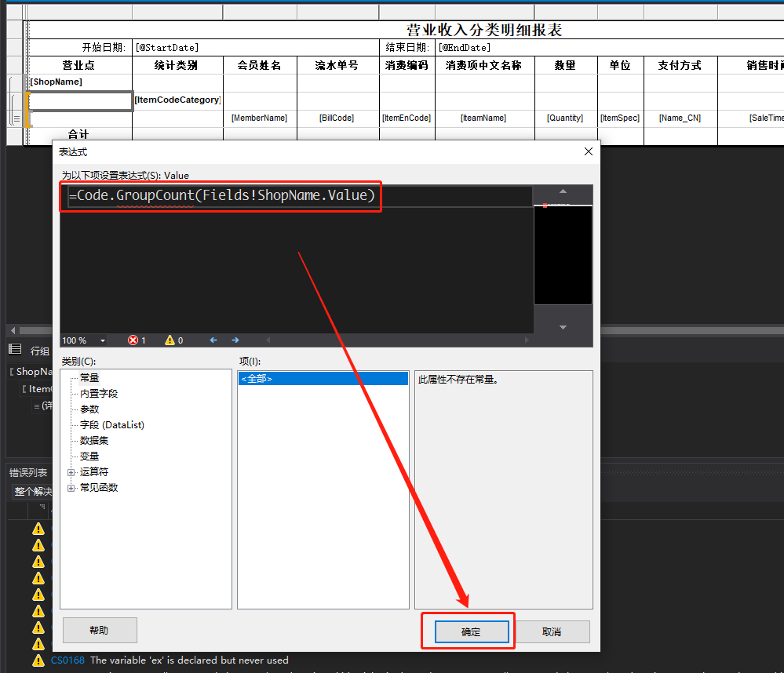Click the 取消 button in the expression dialog

(x=552, y=631)
